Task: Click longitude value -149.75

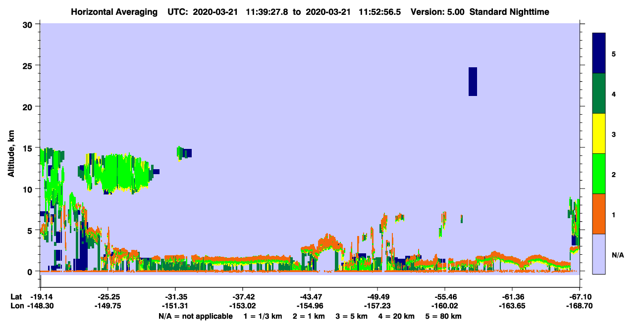Action: point(108,306)
